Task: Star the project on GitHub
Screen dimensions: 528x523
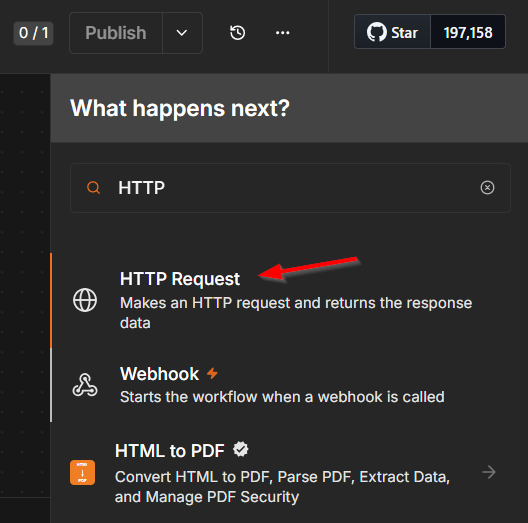Action: click(392, 32)
